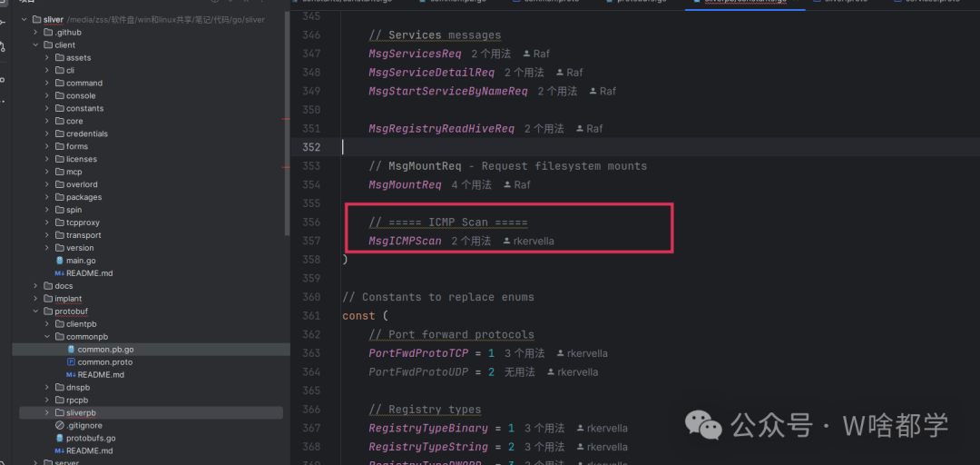Screen dimensions: 980x465
Task: Select the tcpproxy folder
Action: pyautogui.click(x=83, y=223)
